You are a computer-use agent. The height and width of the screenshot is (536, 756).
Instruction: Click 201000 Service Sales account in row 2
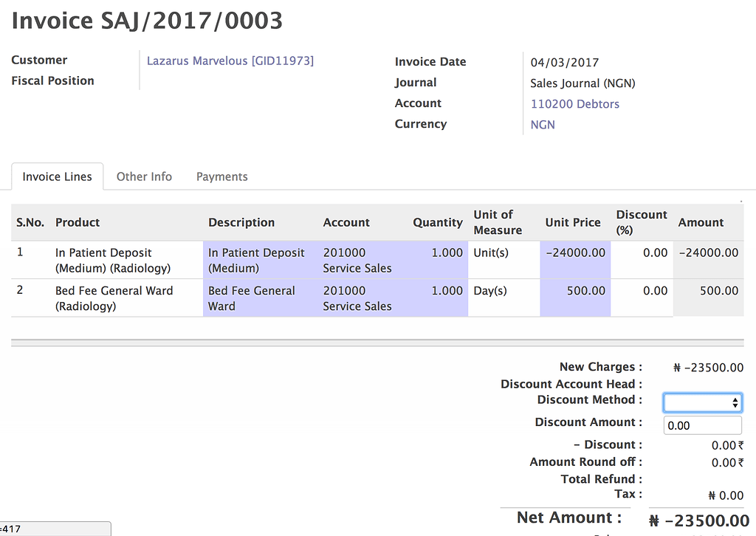point(357,298)
